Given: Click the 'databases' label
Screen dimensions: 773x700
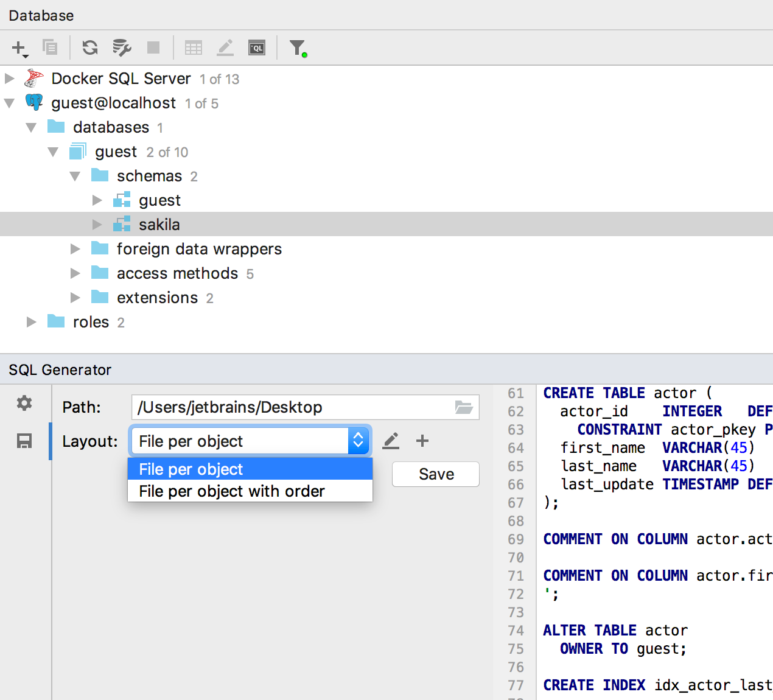Looking at the screenshot, I should click(x=111, y=127).
